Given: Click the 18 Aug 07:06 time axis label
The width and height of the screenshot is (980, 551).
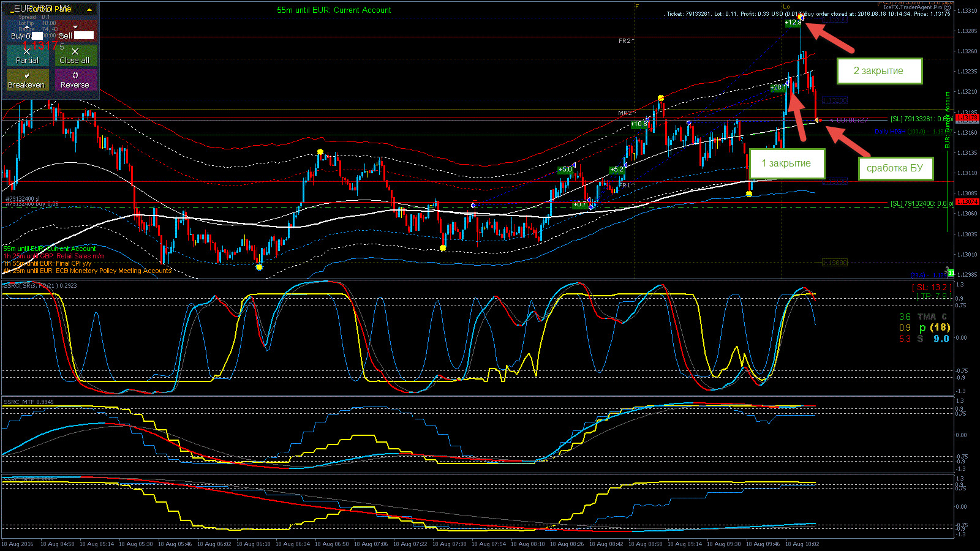Looking at the screenshot, I should [x=371, y=544].
